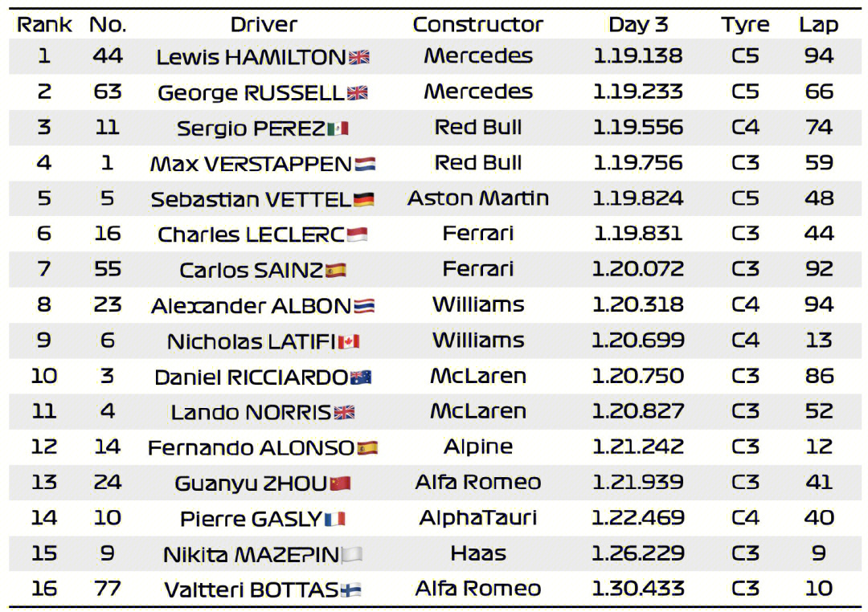The image size is (868, 612).
Task: Click Charles LECLERC's driver name
Action: coord(252,235)
